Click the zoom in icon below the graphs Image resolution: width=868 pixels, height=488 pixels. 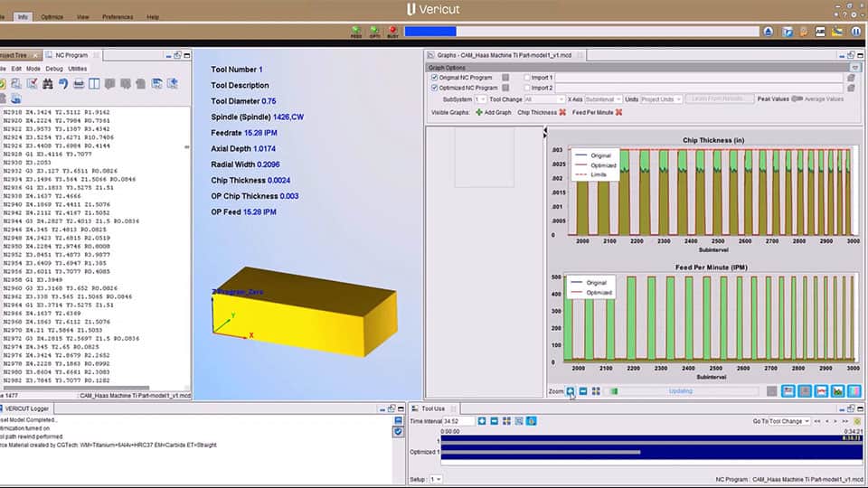pyautogui.click(x=571, y=391)
